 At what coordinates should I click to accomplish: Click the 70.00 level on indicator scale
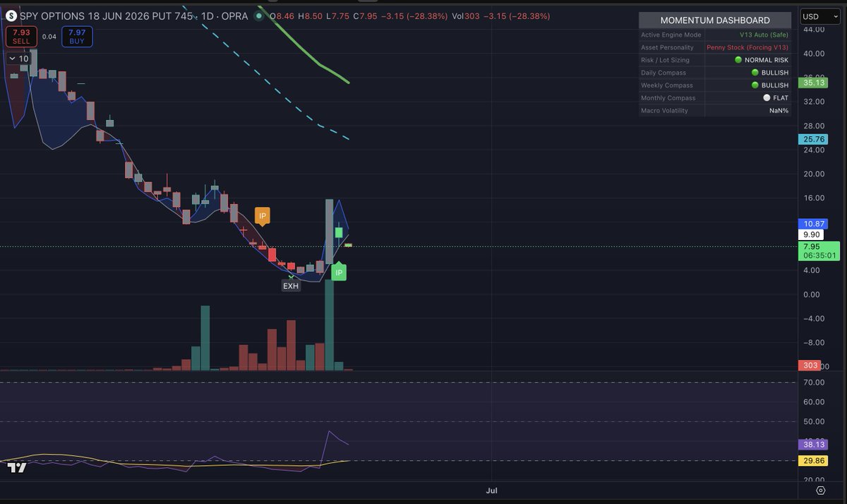pos(814,382)
